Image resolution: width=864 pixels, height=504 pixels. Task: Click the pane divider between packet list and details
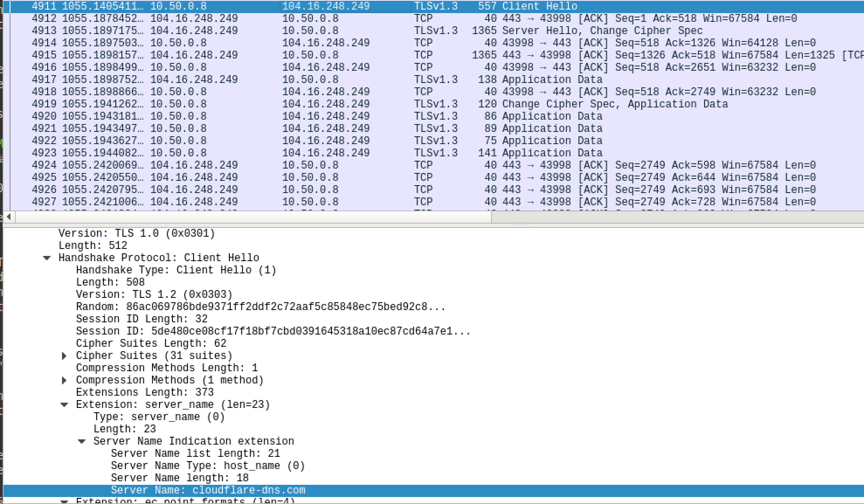pos(520,225)
